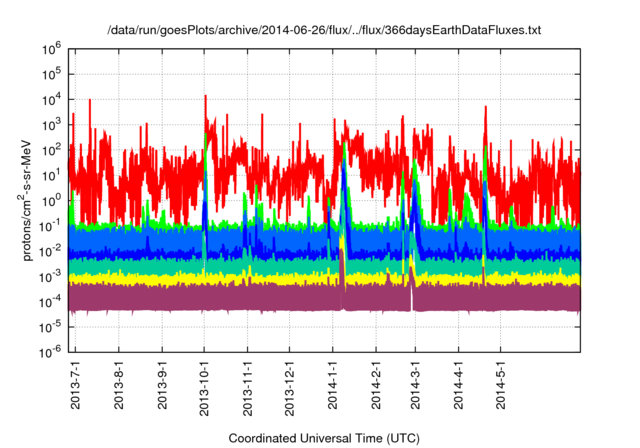This screenshot has height=448, width=640.
Task: Click the 2014-5-1 date label
Action: (x=501, y=384)
